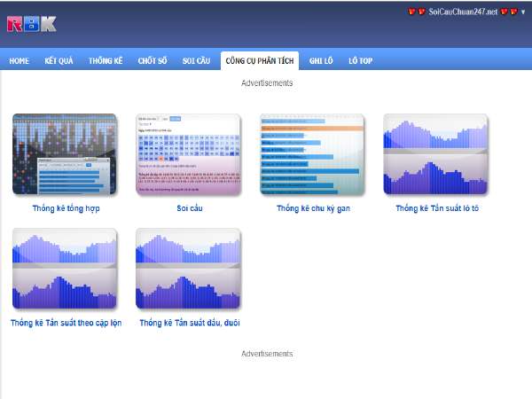Screen dimensions: 532x399
Task: Open the Thống kê chu kỳ gan thumbnail
Action: click(312, 154)
